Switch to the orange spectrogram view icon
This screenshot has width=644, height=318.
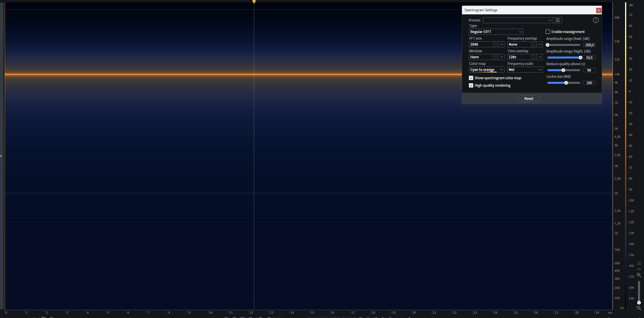639,263
